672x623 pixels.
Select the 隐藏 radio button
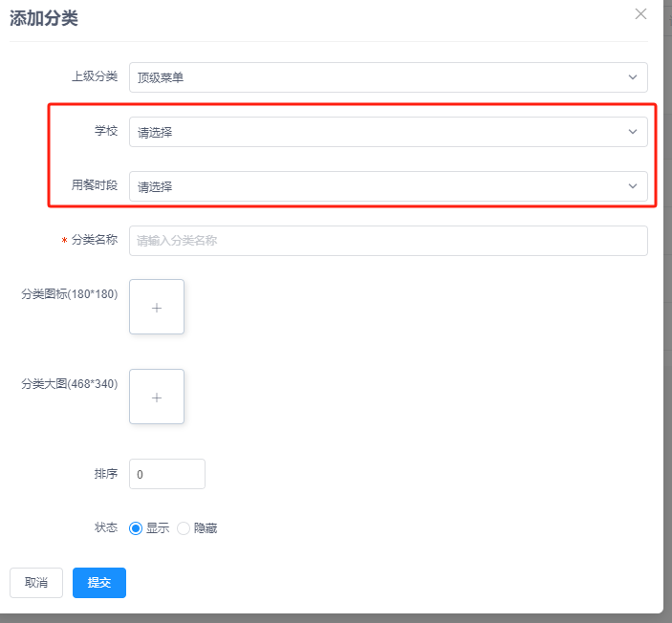coord(184,528)
